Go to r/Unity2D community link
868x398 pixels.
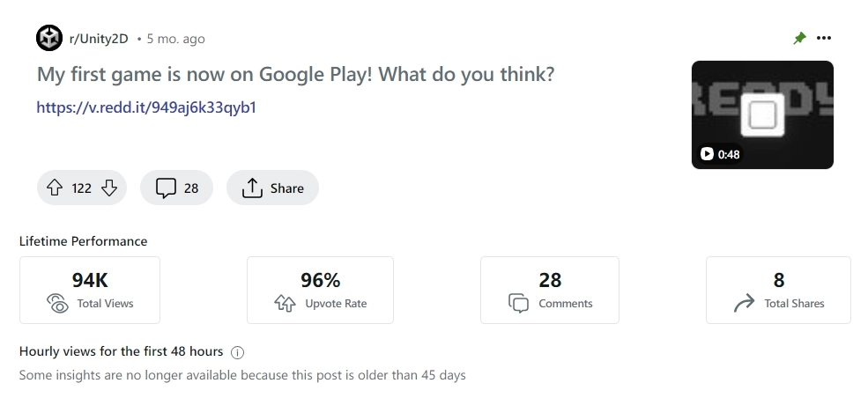point(99,39)
